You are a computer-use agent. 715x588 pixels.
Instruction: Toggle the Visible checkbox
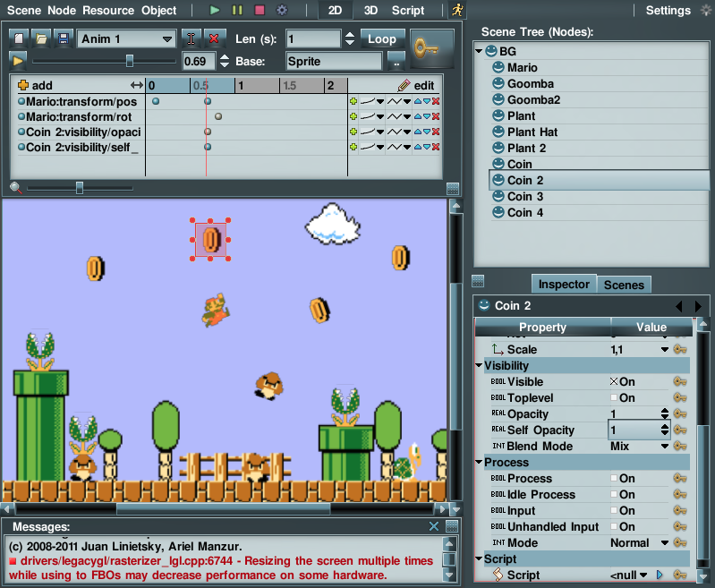(614, 381)
